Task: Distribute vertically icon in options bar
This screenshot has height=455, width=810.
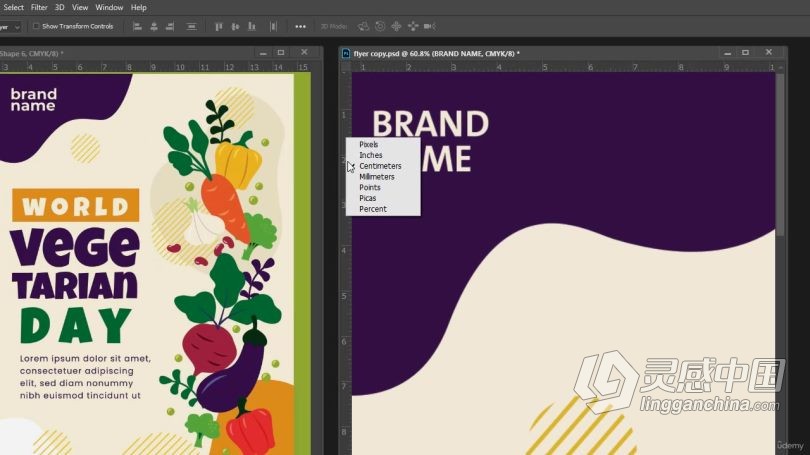Action: tap(191, 26)
